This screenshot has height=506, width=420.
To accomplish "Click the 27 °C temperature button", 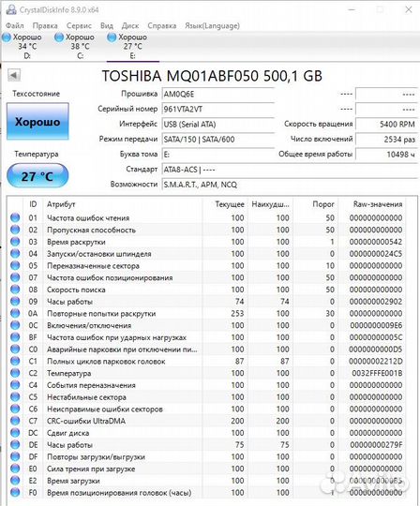I will (37, 176).
